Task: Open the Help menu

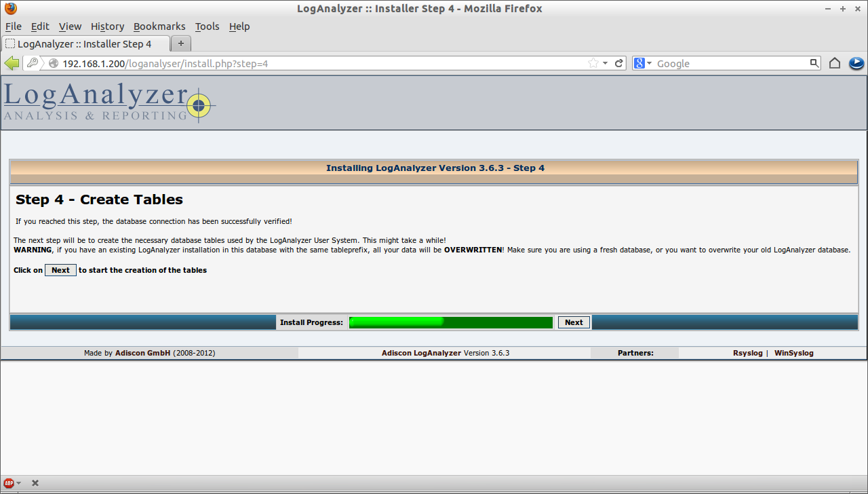Action: coord(239,26)
